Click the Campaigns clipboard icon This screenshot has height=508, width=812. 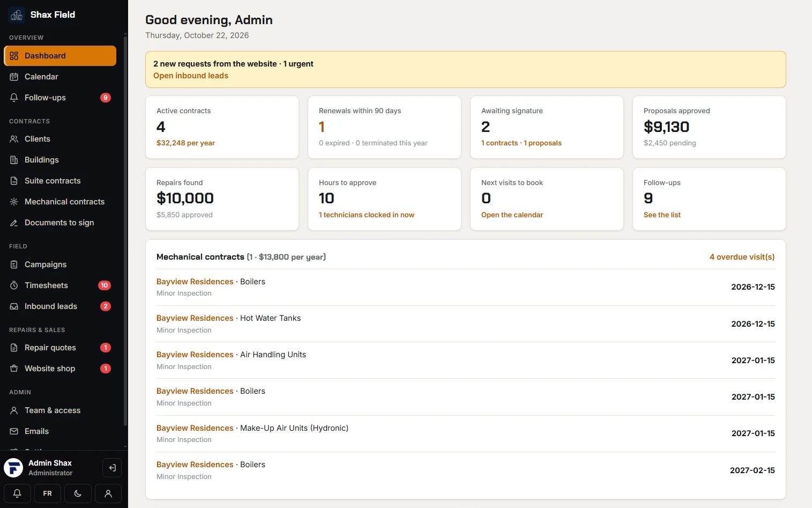14,264
